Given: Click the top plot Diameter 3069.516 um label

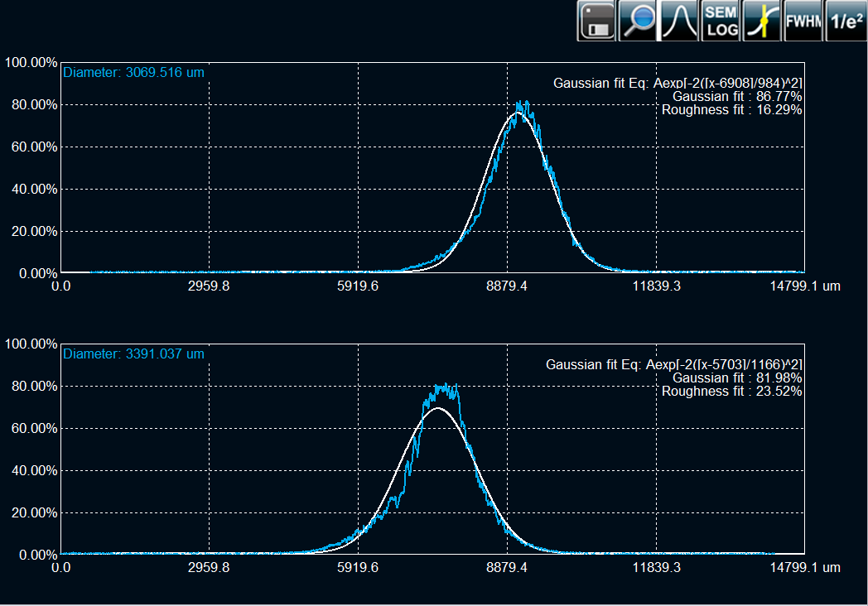Looking at the screenshot, I should [133, 73].
